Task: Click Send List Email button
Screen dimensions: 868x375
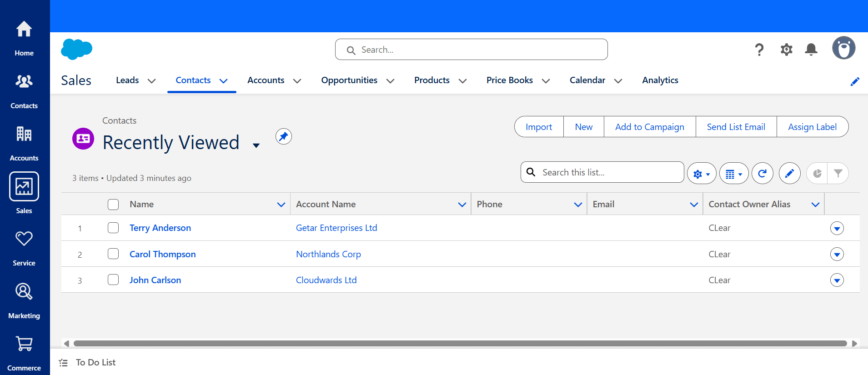Action: (736, 127)
